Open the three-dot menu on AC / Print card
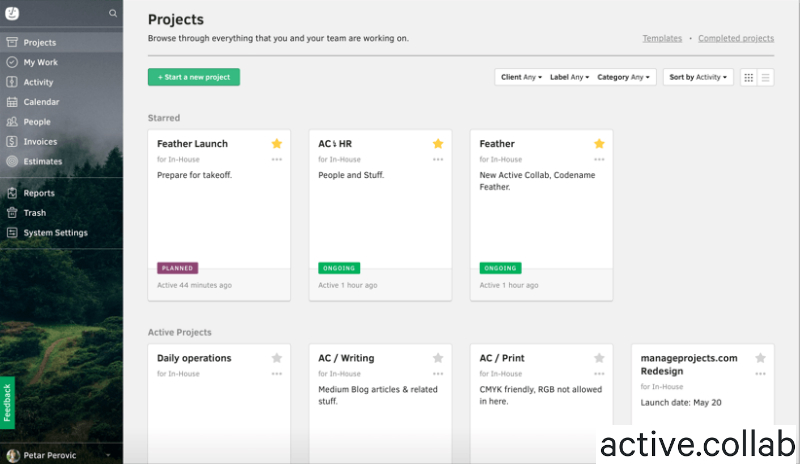 (x=599, y=374)
